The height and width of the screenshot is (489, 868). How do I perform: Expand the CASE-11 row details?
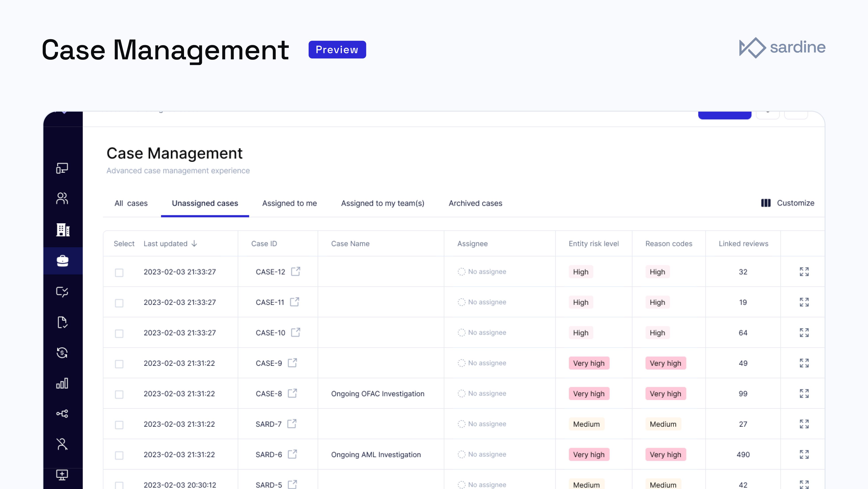pos(804,302)
